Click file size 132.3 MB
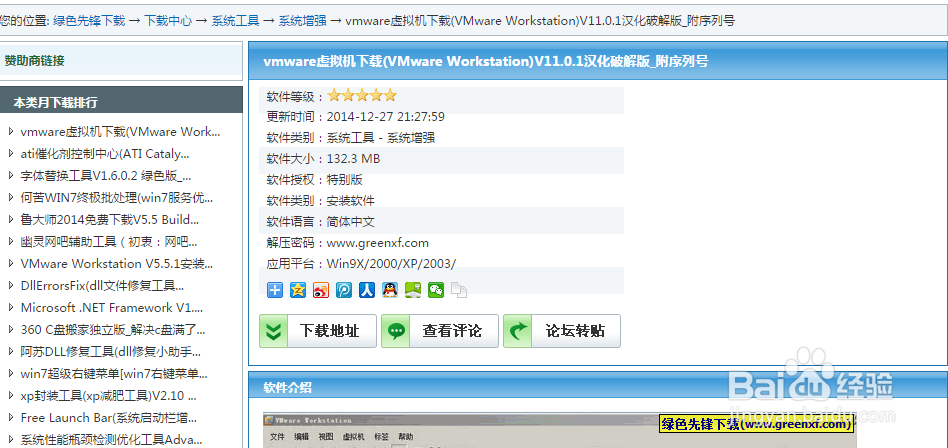This screenshot has height=448, width=948. (x=354, y=159)
